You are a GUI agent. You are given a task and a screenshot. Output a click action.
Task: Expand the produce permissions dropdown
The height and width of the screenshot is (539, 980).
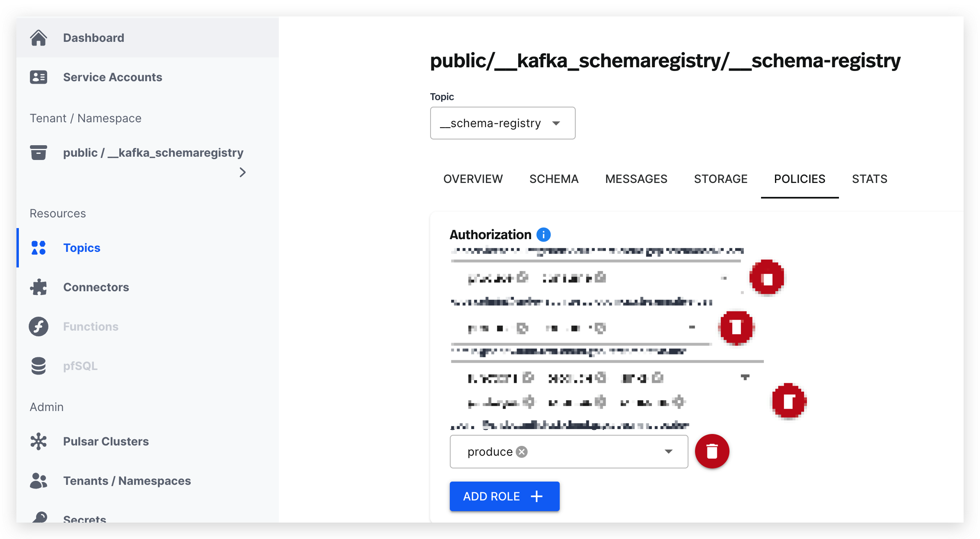[669, 451]
